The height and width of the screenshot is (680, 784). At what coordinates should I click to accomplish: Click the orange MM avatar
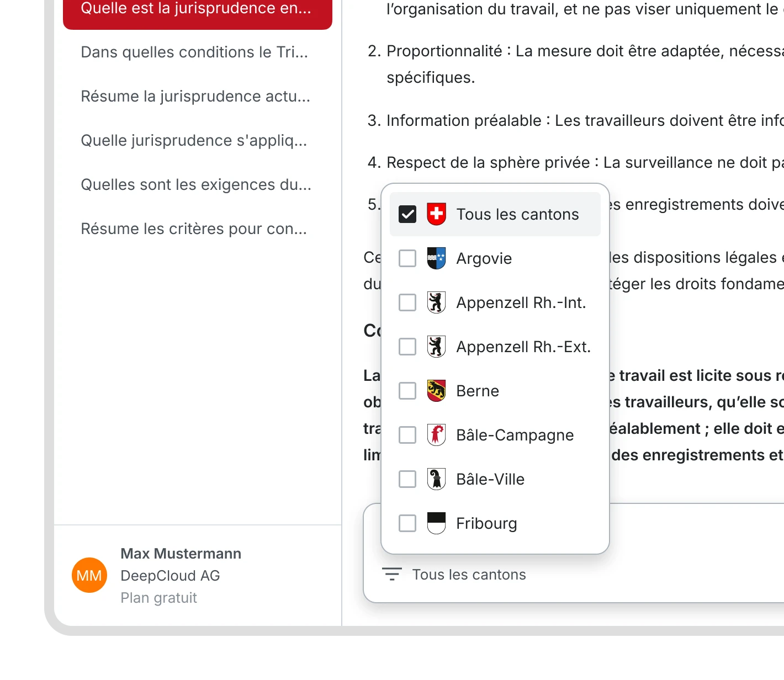click(x=89, y=575)
